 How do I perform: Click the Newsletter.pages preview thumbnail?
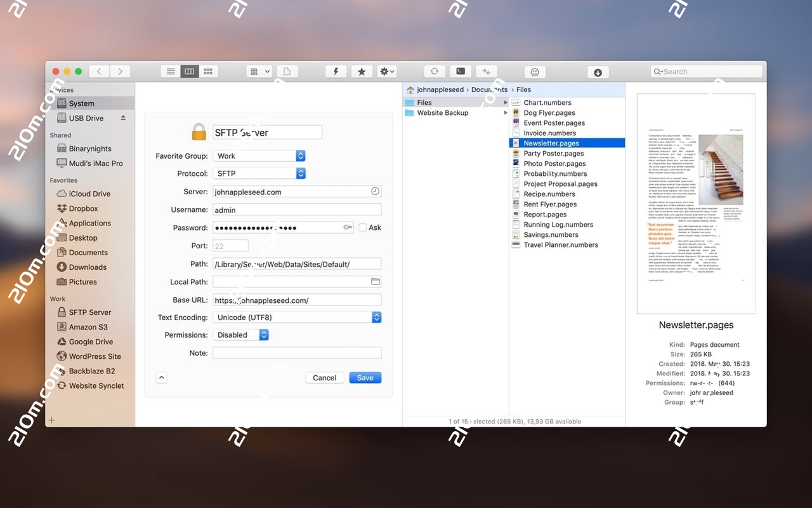coord(696,204)
